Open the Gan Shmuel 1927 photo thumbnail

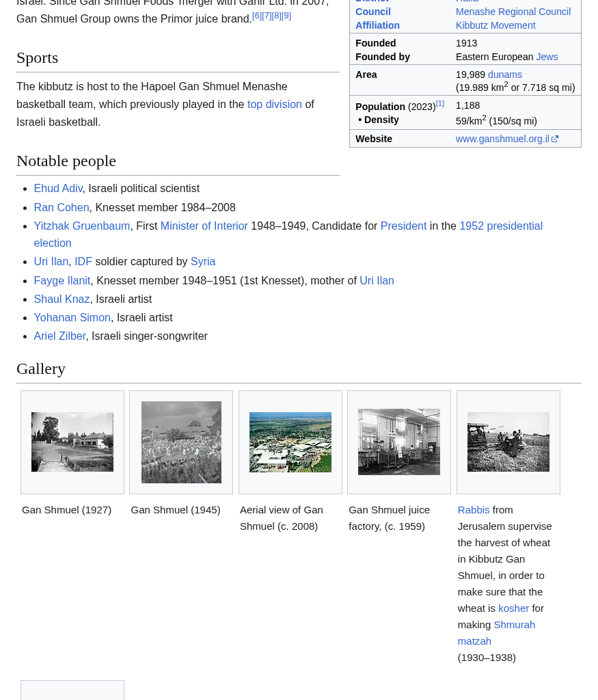click(72, 442)
